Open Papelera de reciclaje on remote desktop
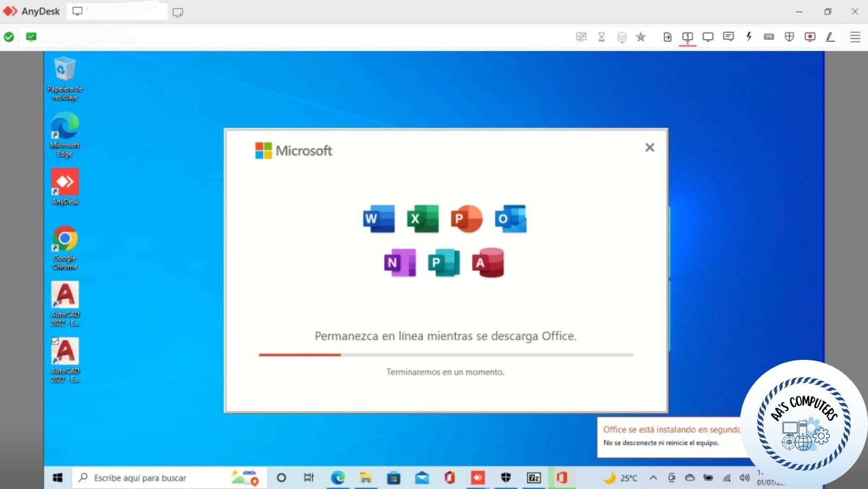Viewport: 868px width, 489px height. 65,78
